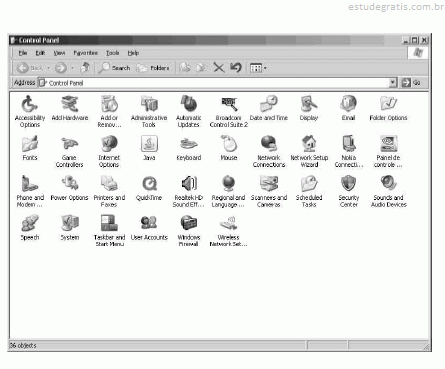Click the Go button beside address bar

[411, 82]
